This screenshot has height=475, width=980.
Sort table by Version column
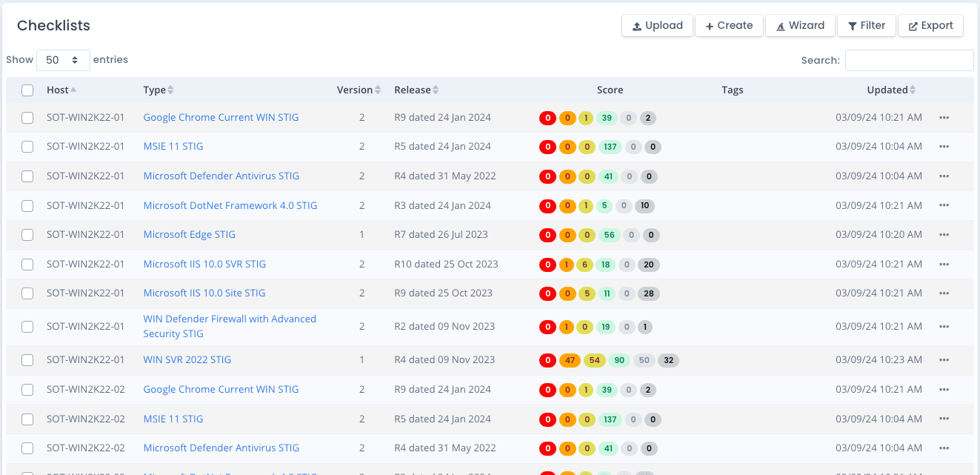coord(359,90)
